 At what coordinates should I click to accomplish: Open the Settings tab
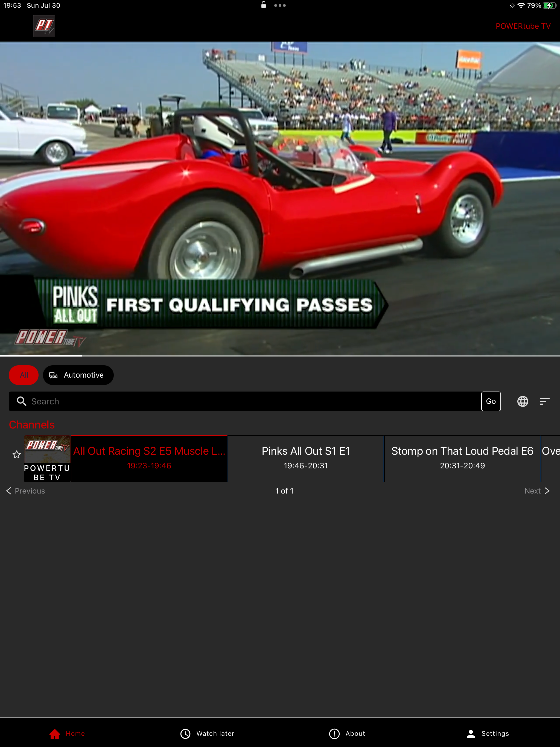[487, 733]
